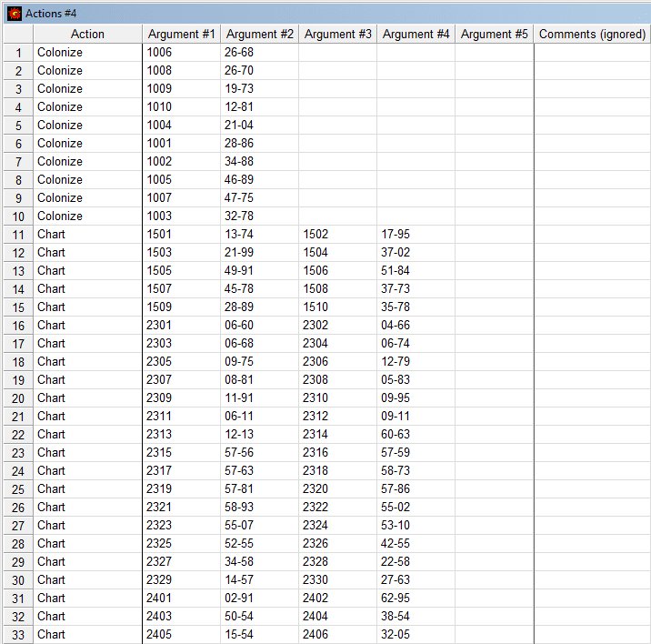This screenshot has height=644, width=651.
Task: Select the Argument #3 column header
Action: coord(337,34)
